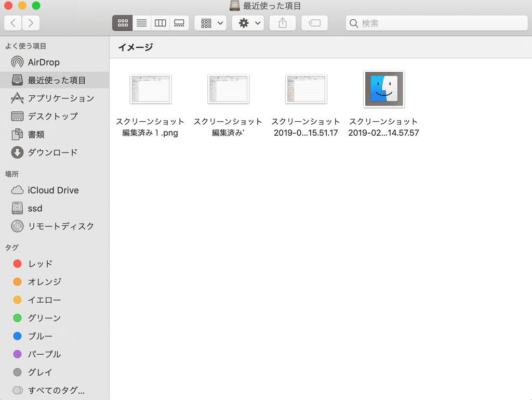Click the green グリーン tag dot

(17, 318)
